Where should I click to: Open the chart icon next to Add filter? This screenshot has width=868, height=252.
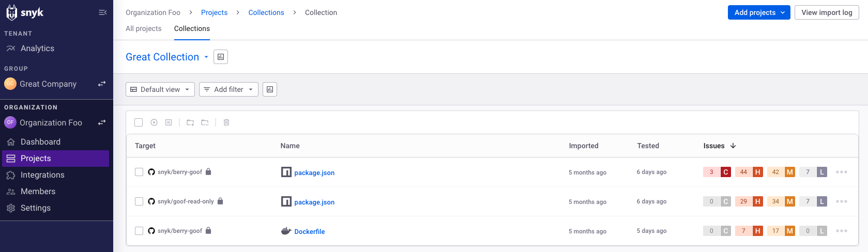tap(270, 89)
